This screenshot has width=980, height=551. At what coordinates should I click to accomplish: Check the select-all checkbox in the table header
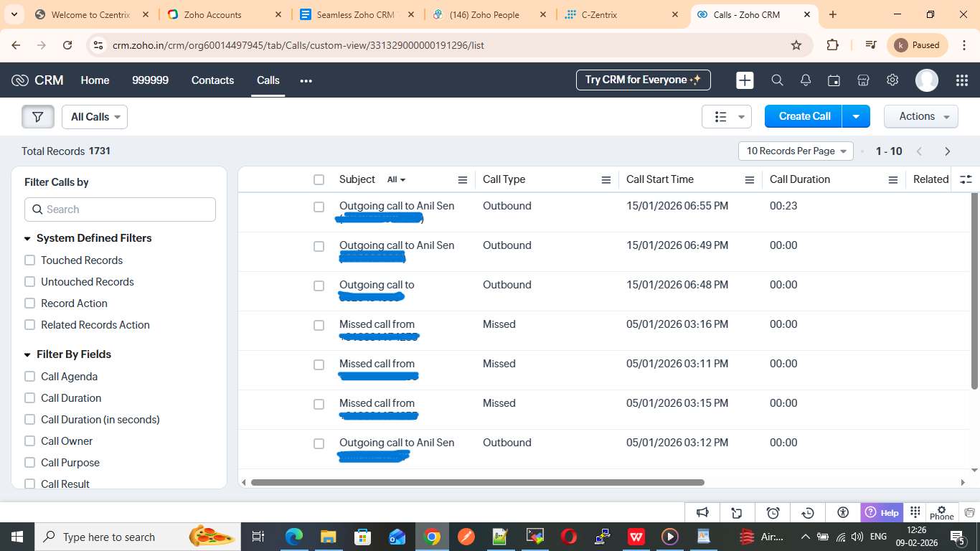pos(319,180)
